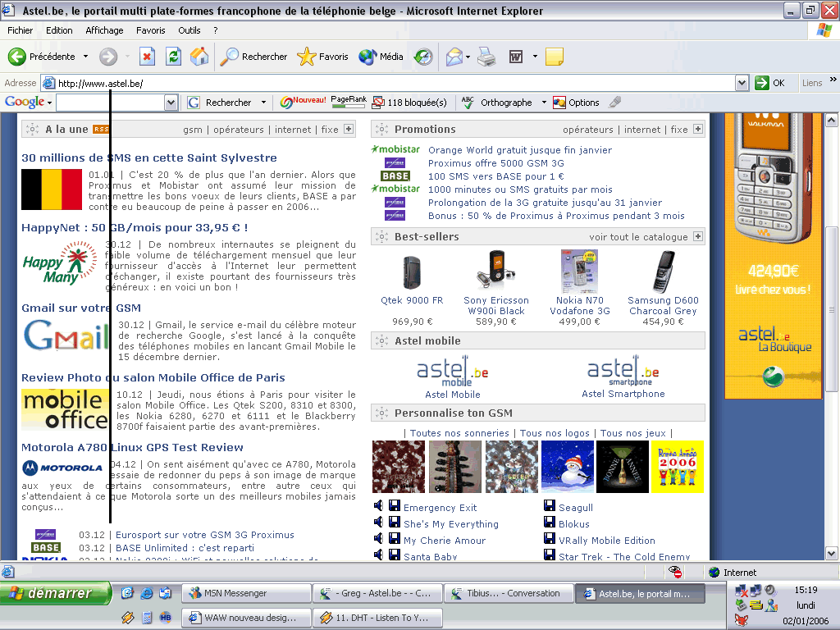Click the OK go button

[x=770, y=83]
